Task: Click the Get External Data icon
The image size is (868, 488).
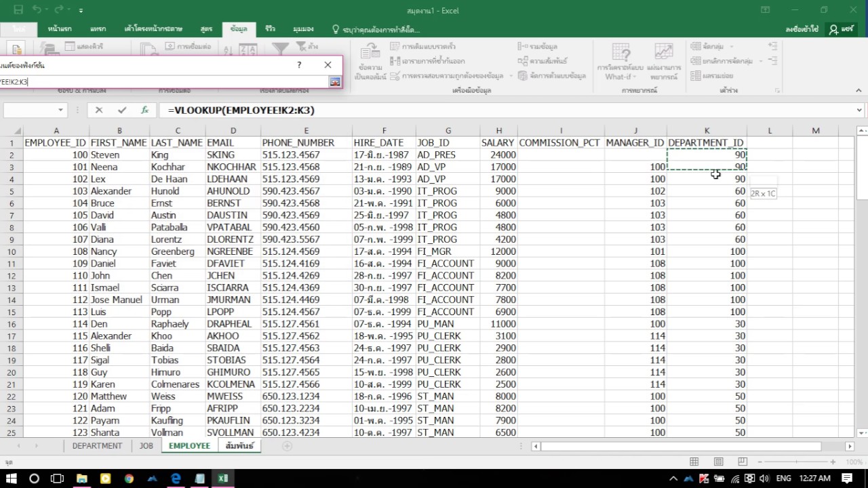Action: pos(18,49)
